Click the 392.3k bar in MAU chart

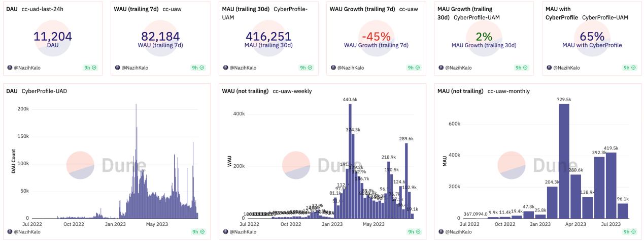[599, 187]
